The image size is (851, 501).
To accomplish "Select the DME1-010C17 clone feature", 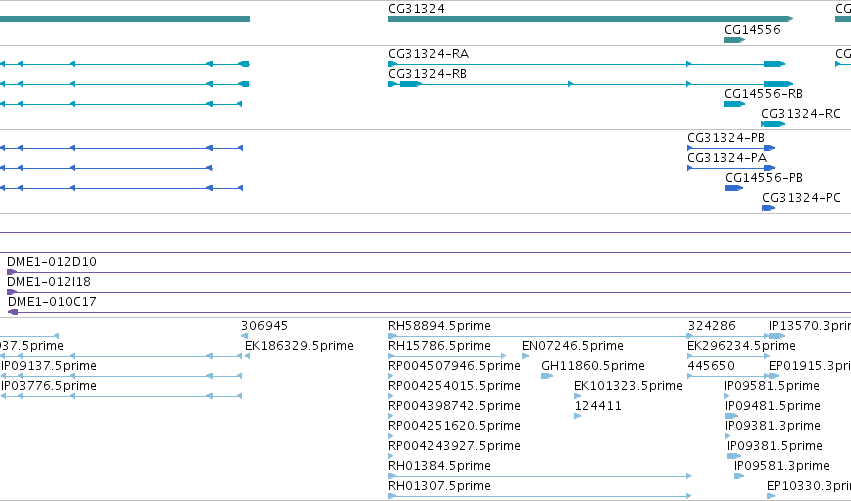I will pyautogui.click(x=429, y=312).
